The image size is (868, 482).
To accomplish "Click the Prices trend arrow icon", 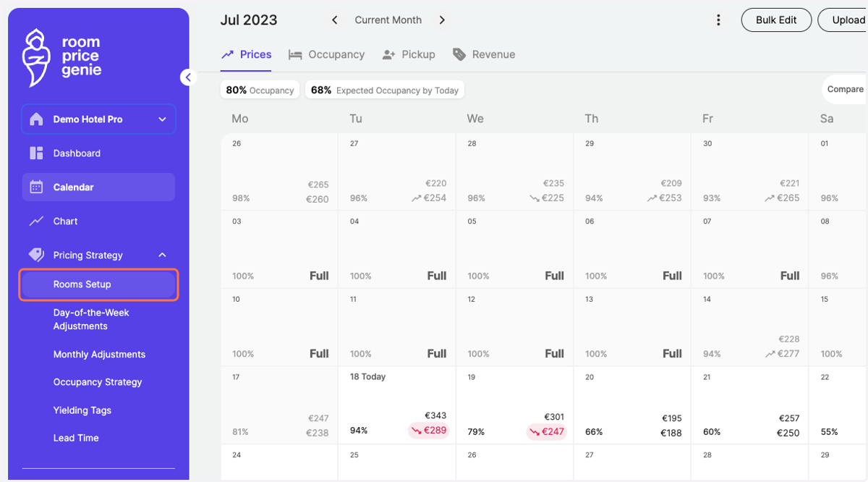I will pos(228,54).
